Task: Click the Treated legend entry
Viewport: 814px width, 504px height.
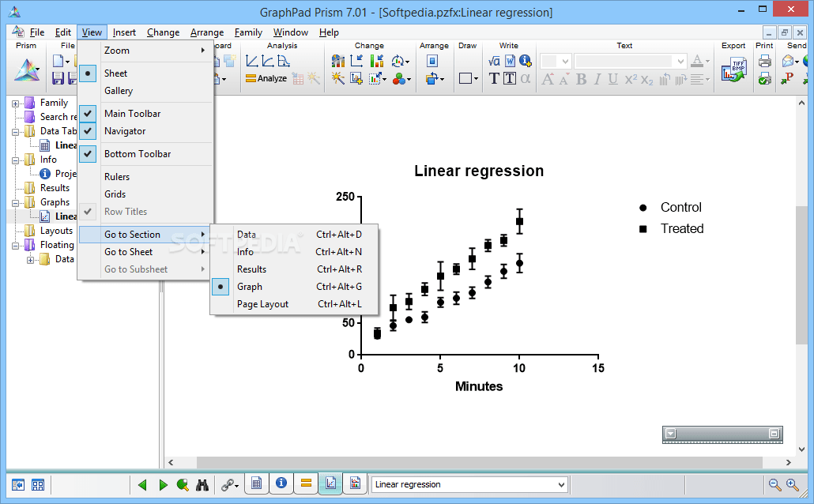Action: click(x=681, y=228)
